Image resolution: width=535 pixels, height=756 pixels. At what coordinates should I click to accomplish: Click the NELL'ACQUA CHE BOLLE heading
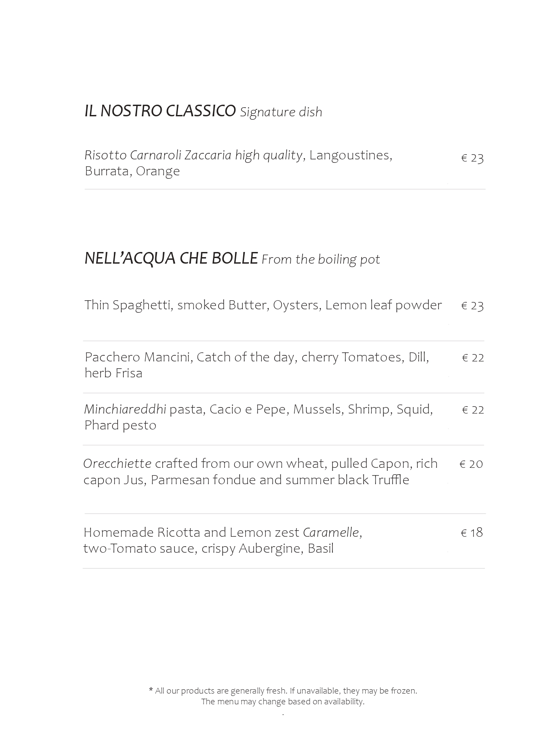tap(171, 258)
